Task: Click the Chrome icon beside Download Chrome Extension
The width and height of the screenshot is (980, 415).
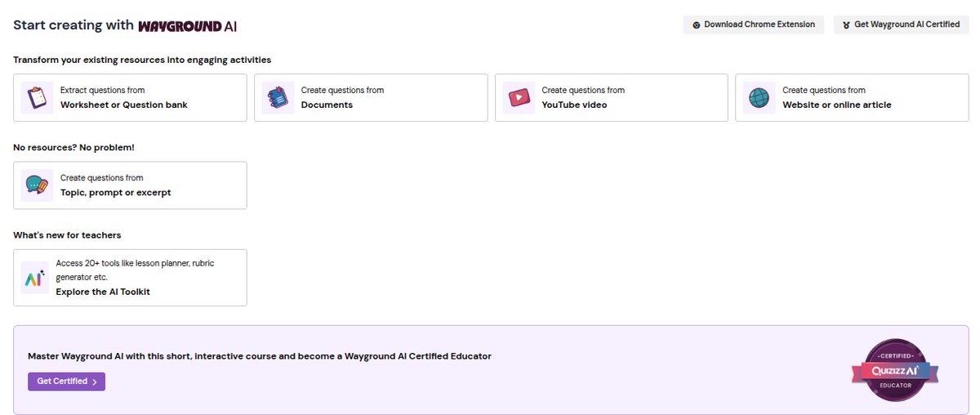Action: click(x=697, y=25)
